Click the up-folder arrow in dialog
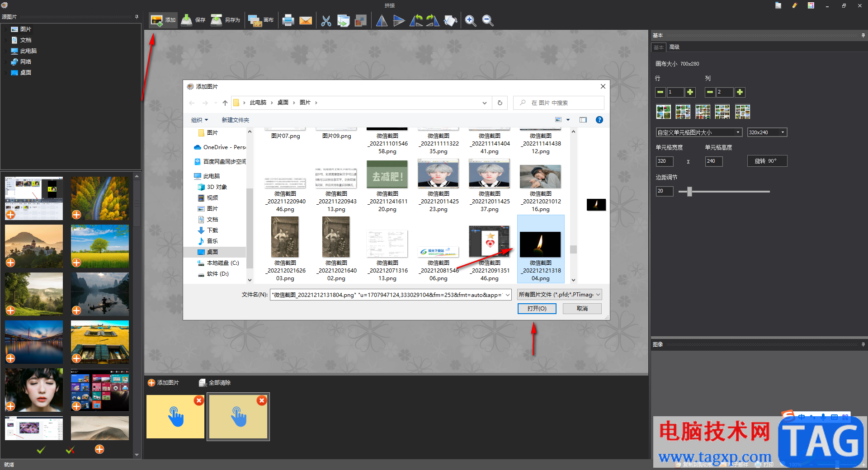This screenshot has width=868, height=470. tap(225, 103)
